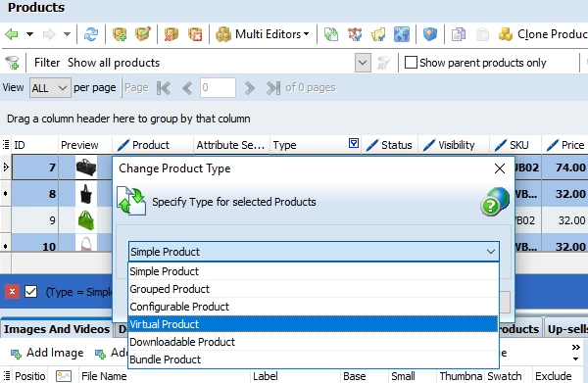Viewport: 588px width, 383px height.
Task: Click the ID column header
Action: click(34, 145)
